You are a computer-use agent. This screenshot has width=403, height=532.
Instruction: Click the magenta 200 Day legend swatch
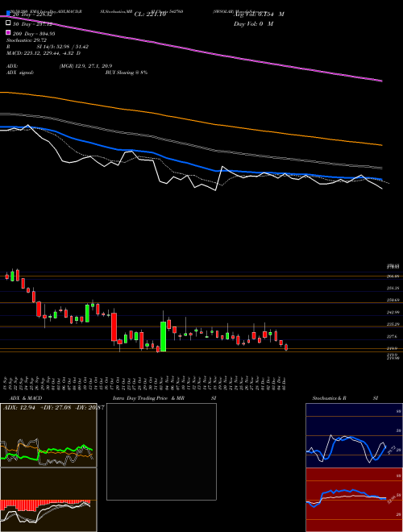(8, 33)
